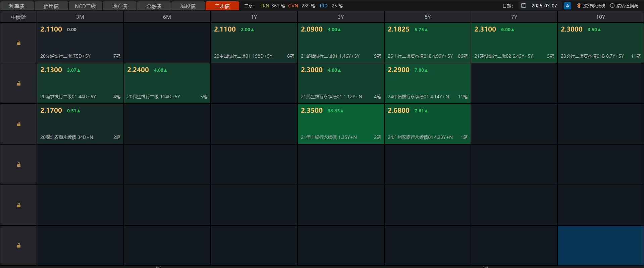
Task: Select the 20民生银行二级 quote in 6M column
Action: pyautogui.click(x=167, y=84)
